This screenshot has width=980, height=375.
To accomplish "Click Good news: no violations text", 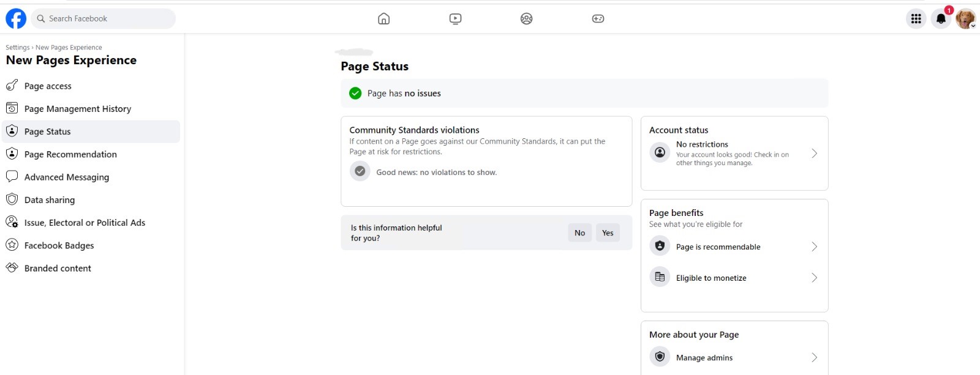I will (x=436, y=173).
